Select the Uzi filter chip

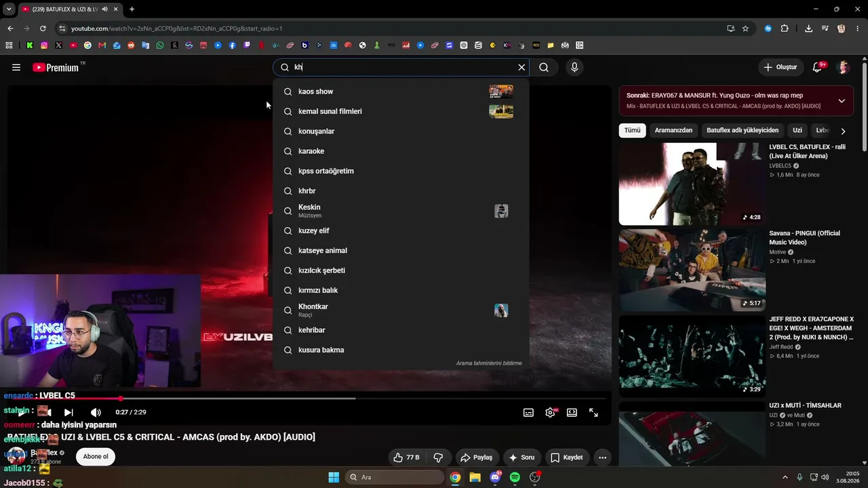(797, 130)
